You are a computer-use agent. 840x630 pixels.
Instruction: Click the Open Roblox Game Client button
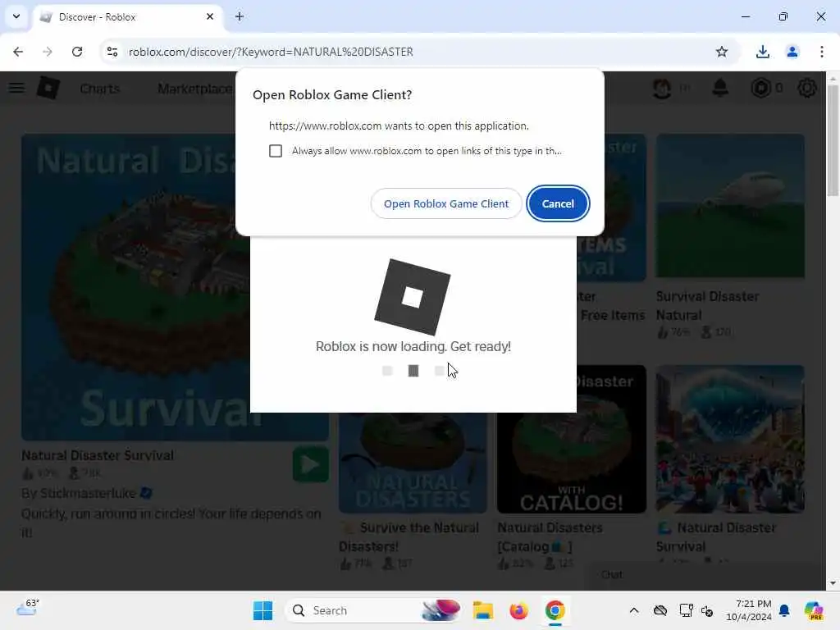(x=445, y=203)
